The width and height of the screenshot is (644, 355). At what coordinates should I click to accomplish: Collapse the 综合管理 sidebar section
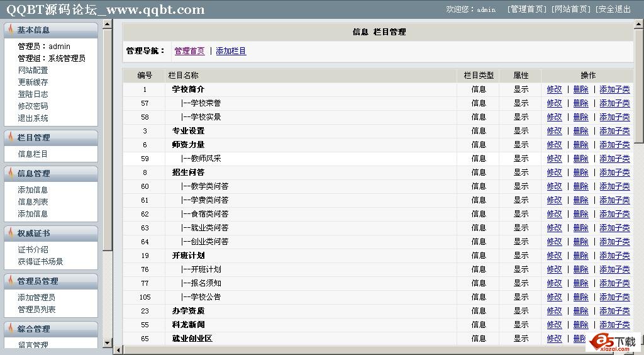[51, 329]
